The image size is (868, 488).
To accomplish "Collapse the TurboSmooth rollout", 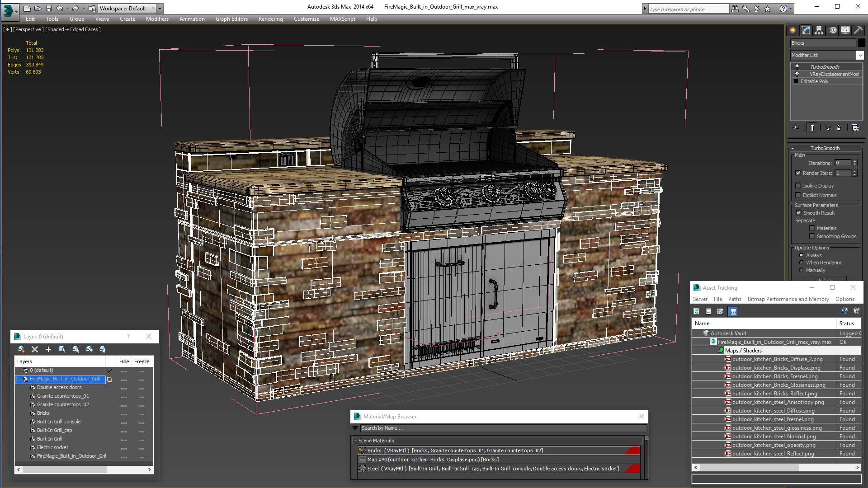I will (793, 148).
